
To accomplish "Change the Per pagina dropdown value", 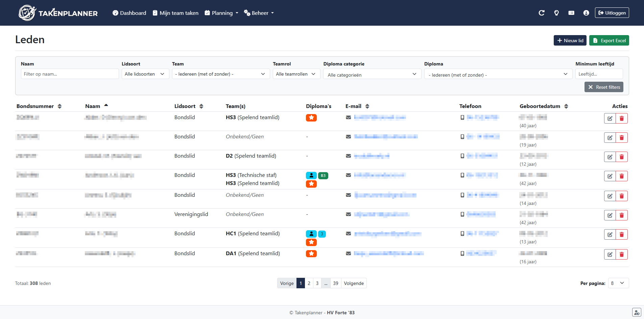I will pyautogui.click(x=618, y=283).
